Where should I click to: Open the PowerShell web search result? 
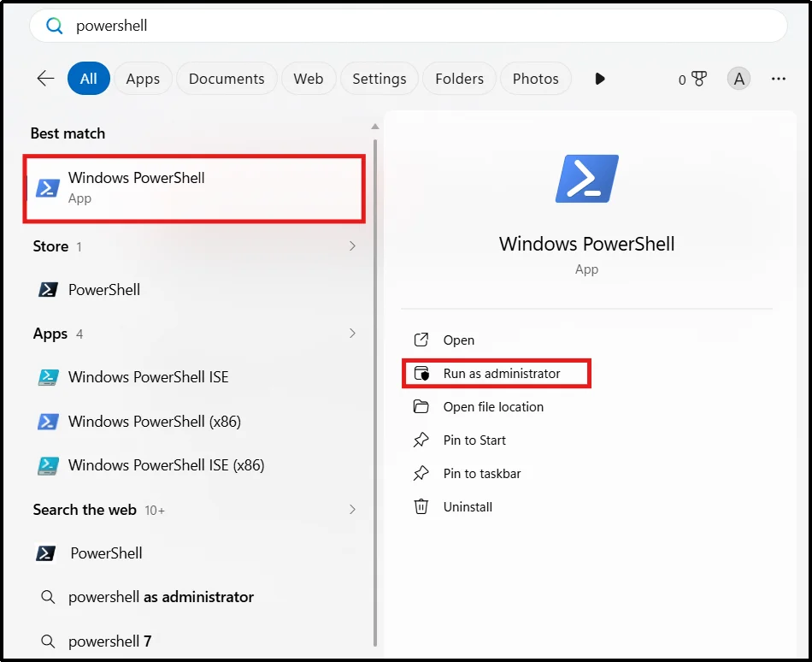tap(194, 553)
